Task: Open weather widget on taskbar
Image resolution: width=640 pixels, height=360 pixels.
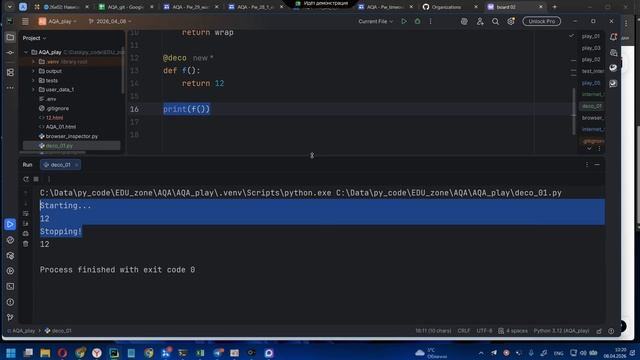Action: pyautogui.click(x=431, y=353)
